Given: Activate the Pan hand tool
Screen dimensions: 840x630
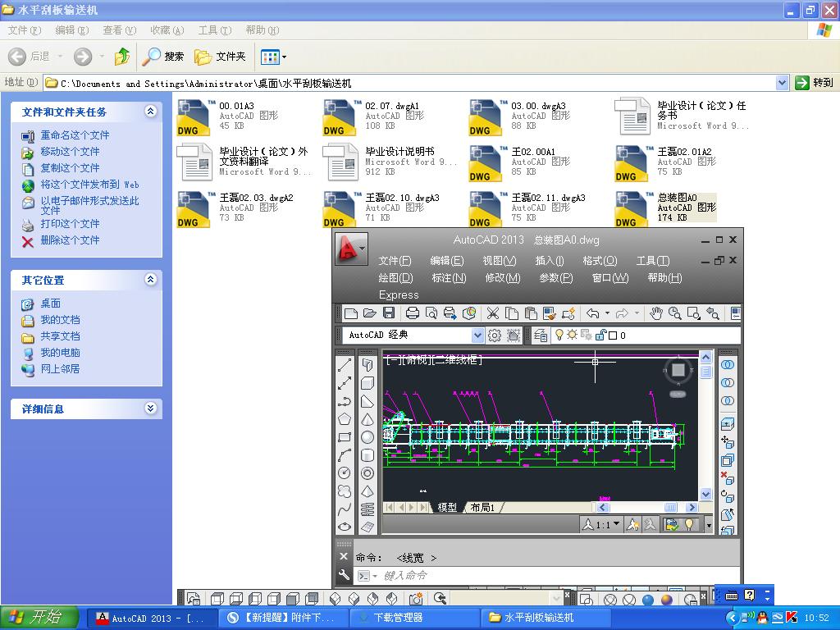Looking at the screenshot, I should [656, 313].
